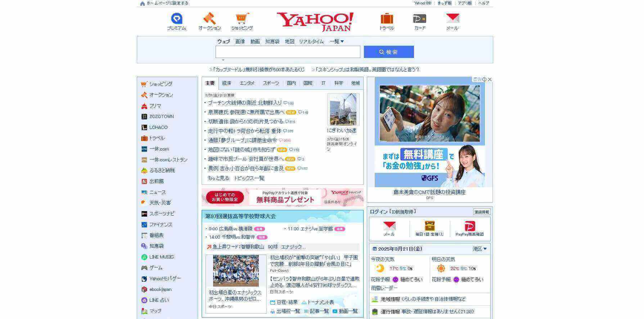Open headline プーチン大統領の側近 北朝鮮入り
This screenshot has width=644, height=319.
[245, 103]
